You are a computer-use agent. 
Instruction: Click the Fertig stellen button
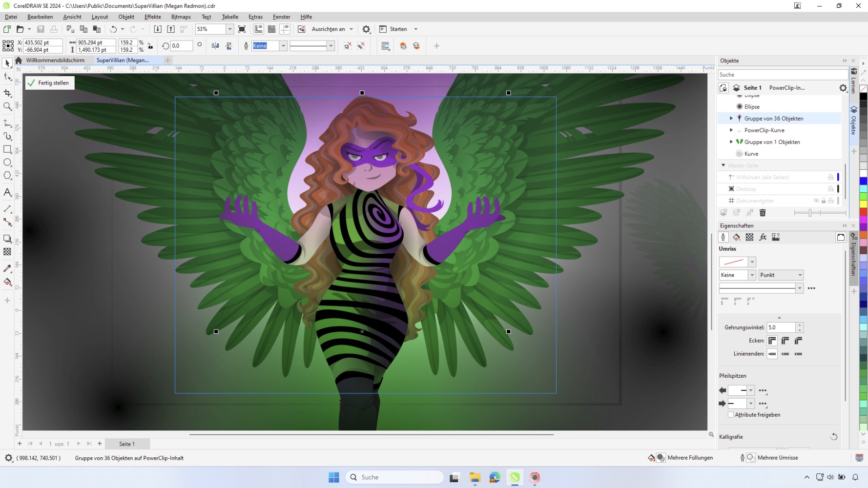49,82
